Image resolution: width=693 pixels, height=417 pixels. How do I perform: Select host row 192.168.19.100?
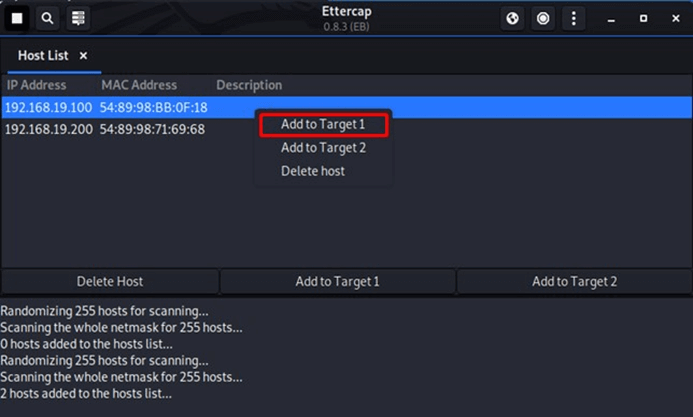click(x=346, y=107)
